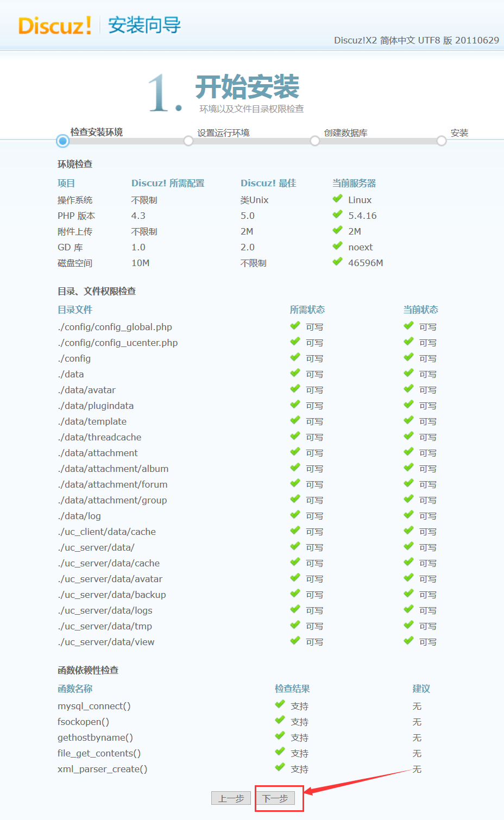Click check icon beside fsockopen() 支持
Image resolution: width=504 pixels, height=820 pixels.
[x=280, y=721]
